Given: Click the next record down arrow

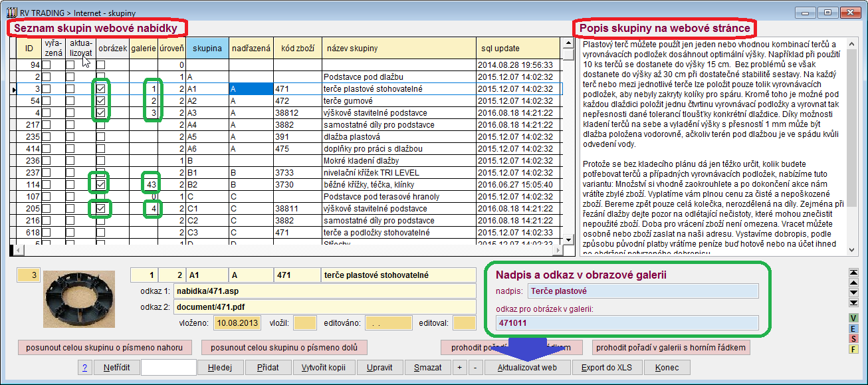Looking at the screenshot, I should click(x=853, y=293).
